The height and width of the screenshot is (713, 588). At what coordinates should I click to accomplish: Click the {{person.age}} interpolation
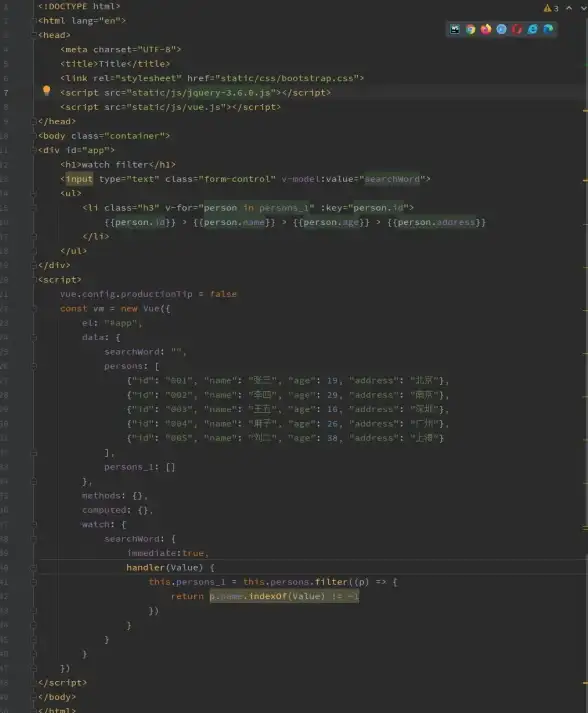[x=331, y=222]
